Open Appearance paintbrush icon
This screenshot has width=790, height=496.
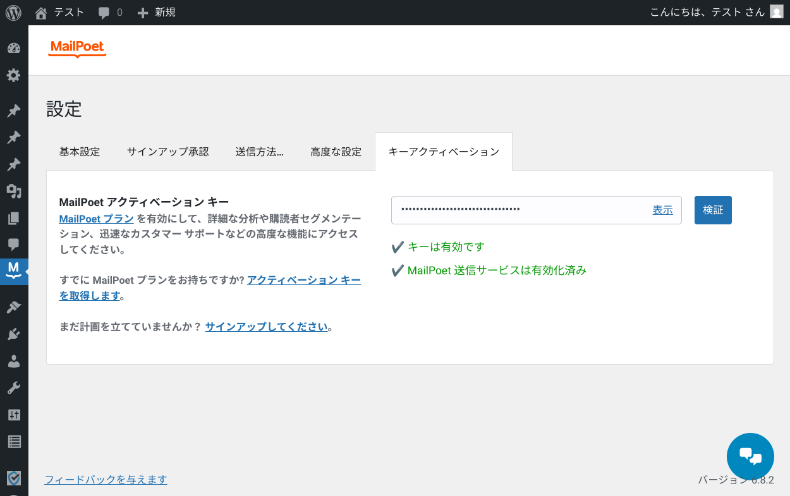tap(14, 307)
